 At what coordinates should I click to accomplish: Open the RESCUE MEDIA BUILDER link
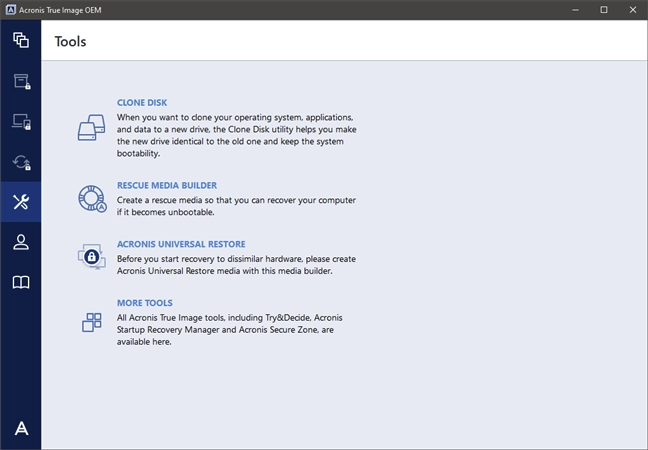[167, 186]
